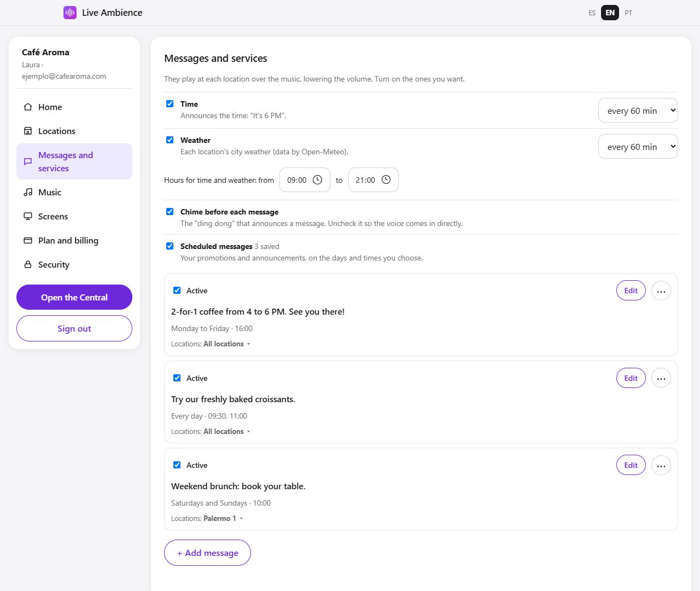
Task: Open more options for croissants message
Action: (x=661, y=378)
